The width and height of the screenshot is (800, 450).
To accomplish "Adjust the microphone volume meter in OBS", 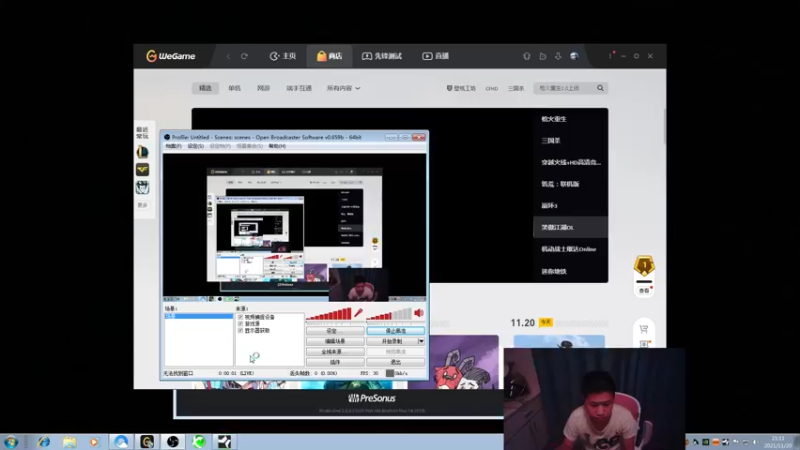I will (x=329, y=315).
